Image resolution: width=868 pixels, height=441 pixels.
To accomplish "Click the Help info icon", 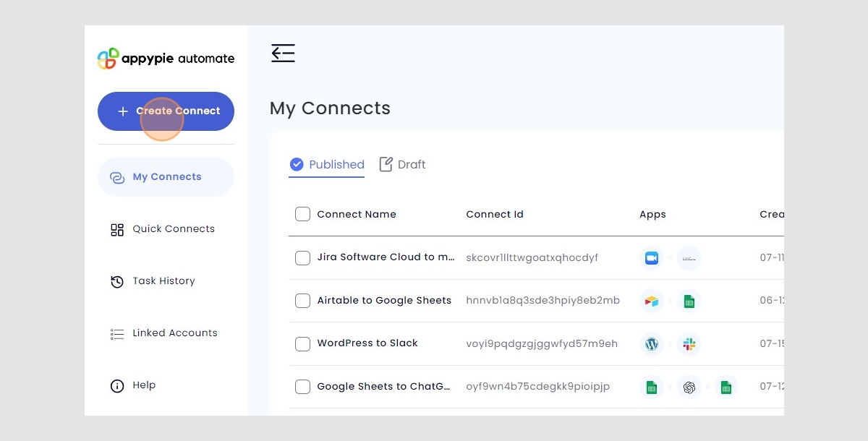I will pyautogui.click(x=117, y=386).
